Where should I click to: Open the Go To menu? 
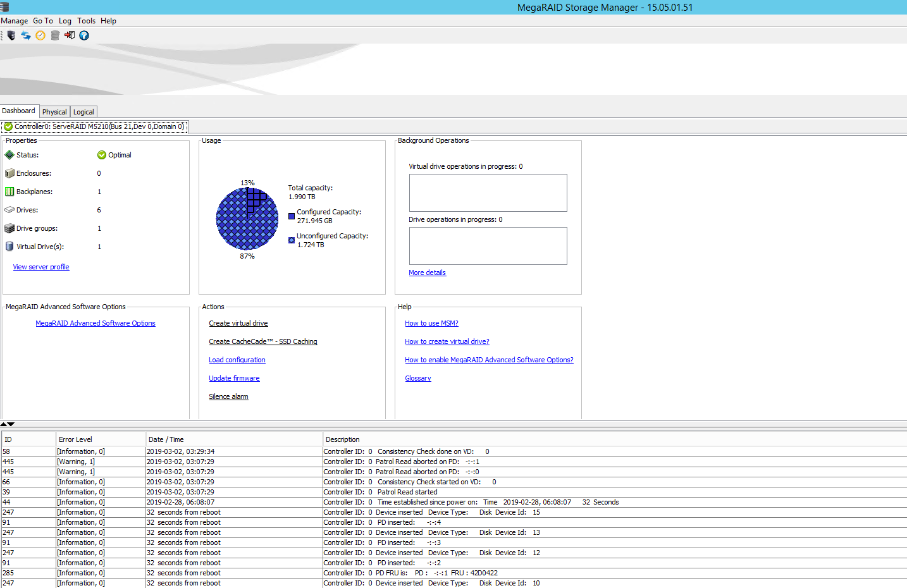[43, 21]
